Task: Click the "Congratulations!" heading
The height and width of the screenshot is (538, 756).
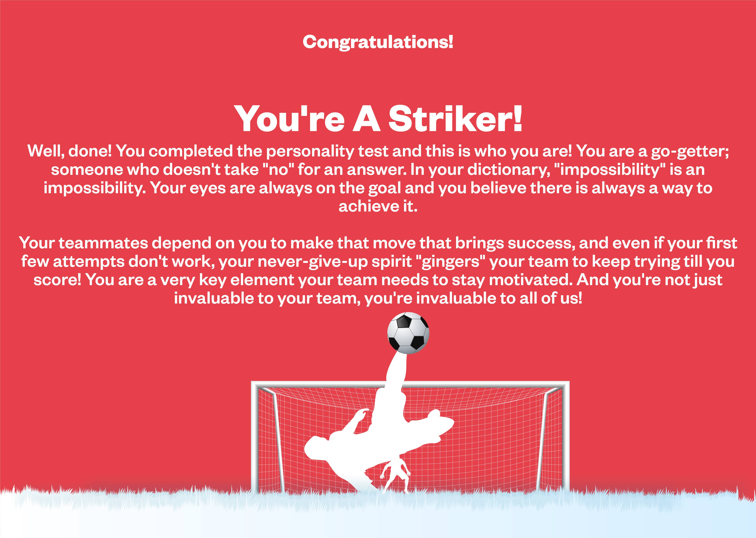Action: [x=378, y=42]
